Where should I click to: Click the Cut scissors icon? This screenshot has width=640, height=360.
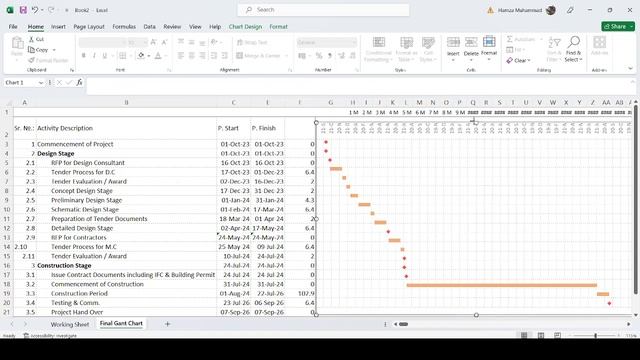[x=31, y=39]
